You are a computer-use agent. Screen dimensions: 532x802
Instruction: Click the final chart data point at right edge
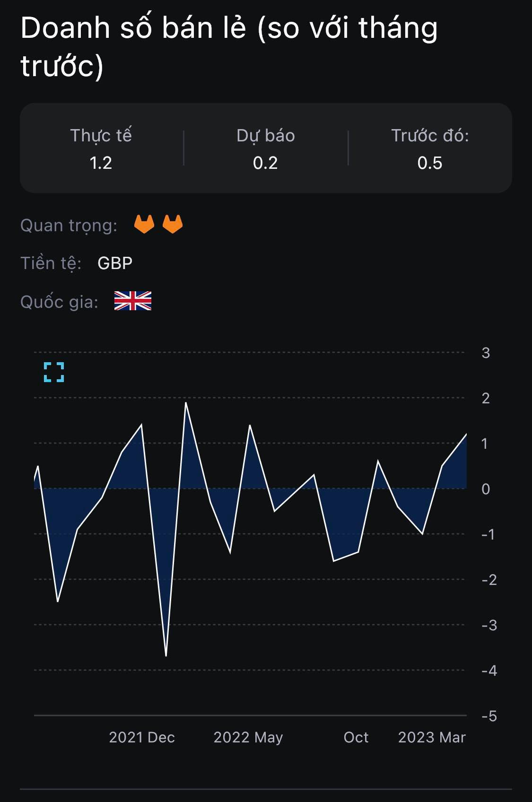click(x=466, y=434)
